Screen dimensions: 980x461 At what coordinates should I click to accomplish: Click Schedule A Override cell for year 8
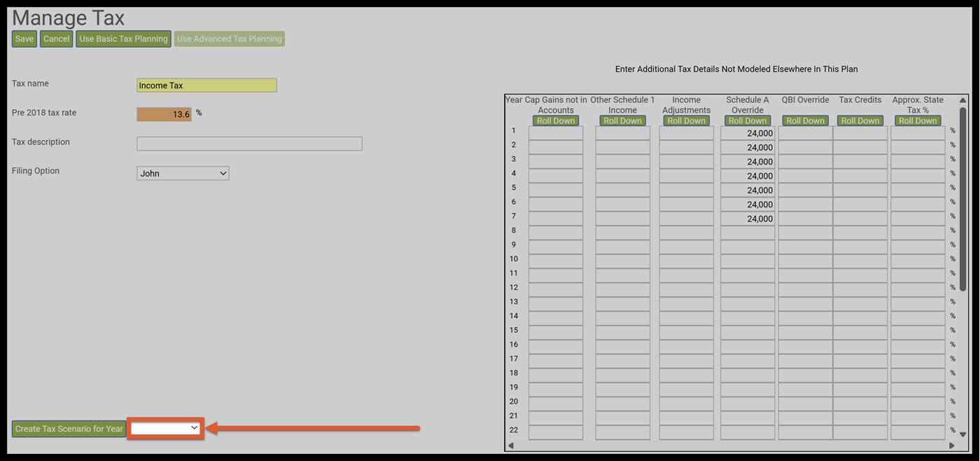click(748, 233)
